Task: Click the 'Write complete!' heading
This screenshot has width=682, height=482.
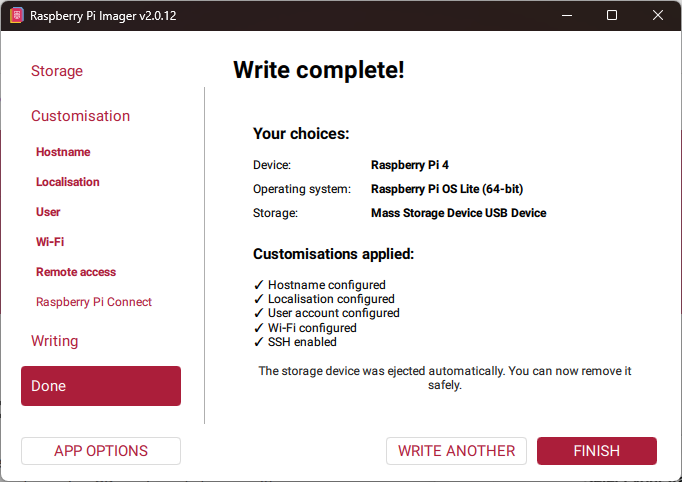Action: pyautogui.click(x=319, y=70)
